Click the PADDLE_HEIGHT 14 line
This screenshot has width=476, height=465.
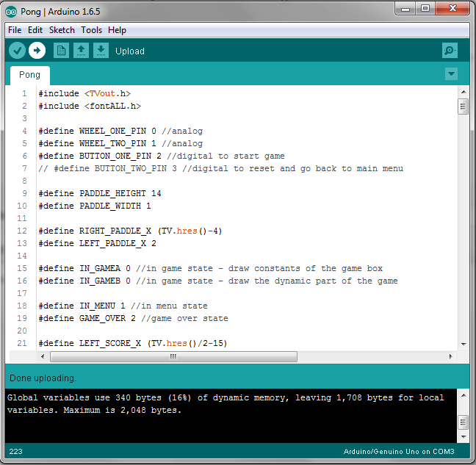pos(100,193)
